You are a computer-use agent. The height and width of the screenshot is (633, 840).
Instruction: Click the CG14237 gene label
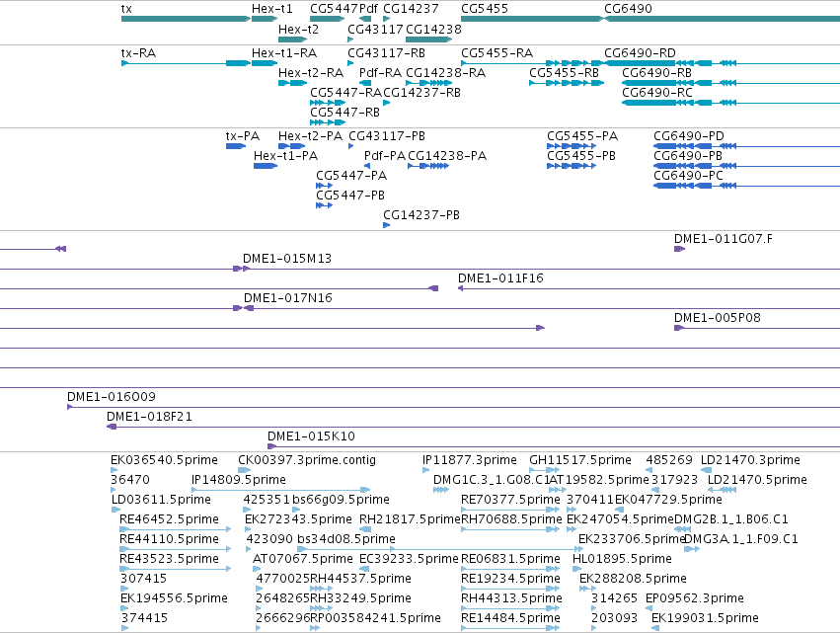click(411, 9)
